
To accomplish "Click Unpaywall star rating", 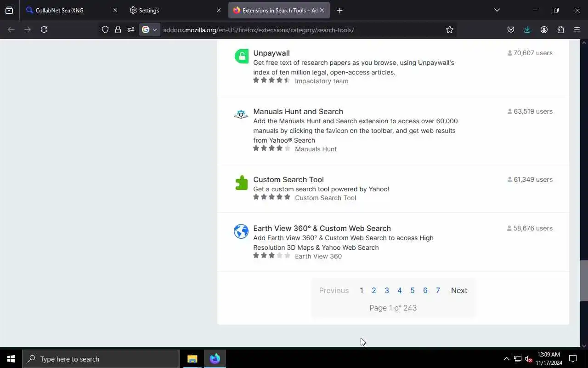I will 271,80.
